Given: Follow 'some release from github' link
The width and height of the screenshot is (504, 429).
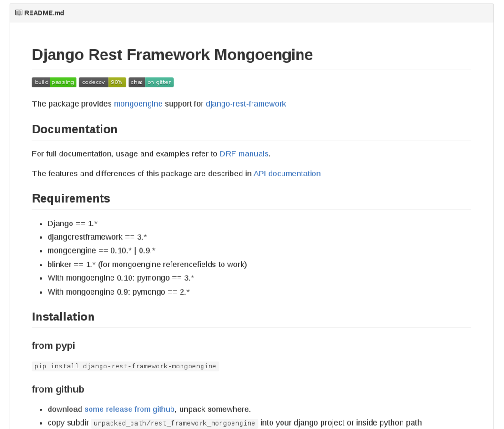Looking at the screenshot, I should (130, 409).
